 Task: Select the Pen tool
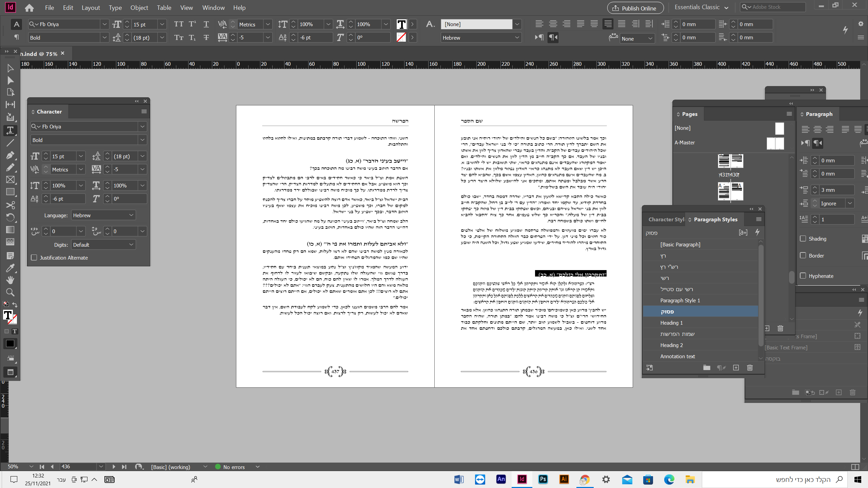pos(10,155)
